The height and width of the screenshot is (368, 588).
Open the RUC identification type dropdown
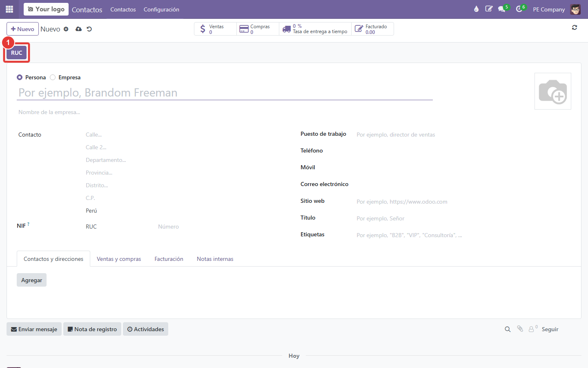[x=118, y=227]
